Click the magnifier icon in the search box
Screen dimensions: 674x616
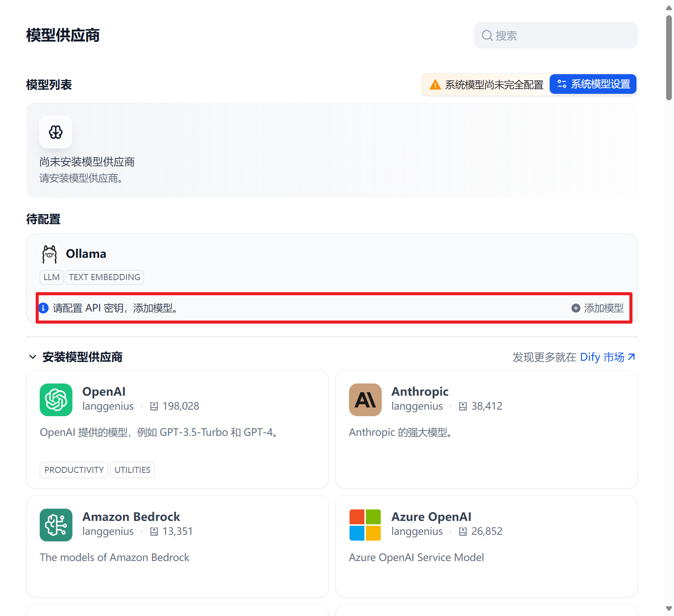click(487, 35)
